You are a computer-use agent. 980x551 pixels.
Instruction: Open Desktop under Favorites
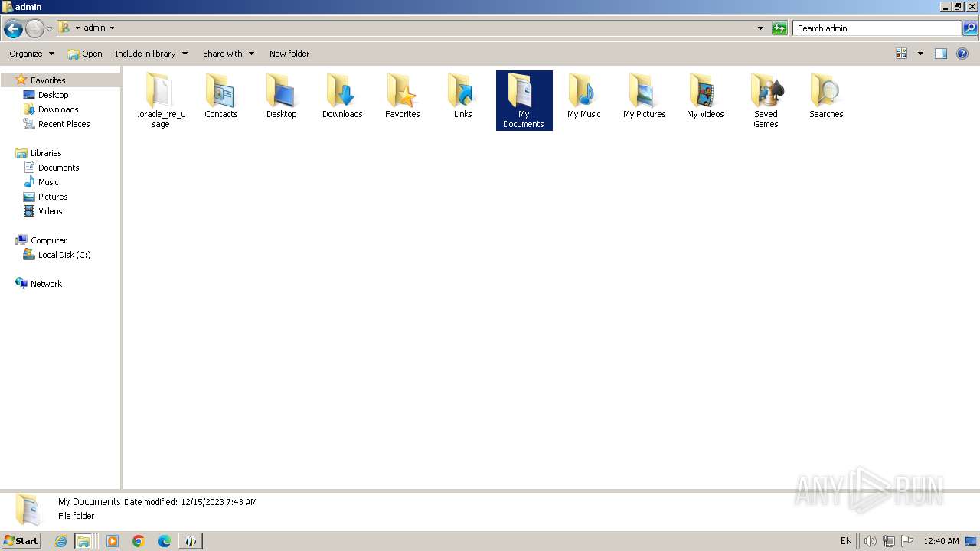[53, 95]
